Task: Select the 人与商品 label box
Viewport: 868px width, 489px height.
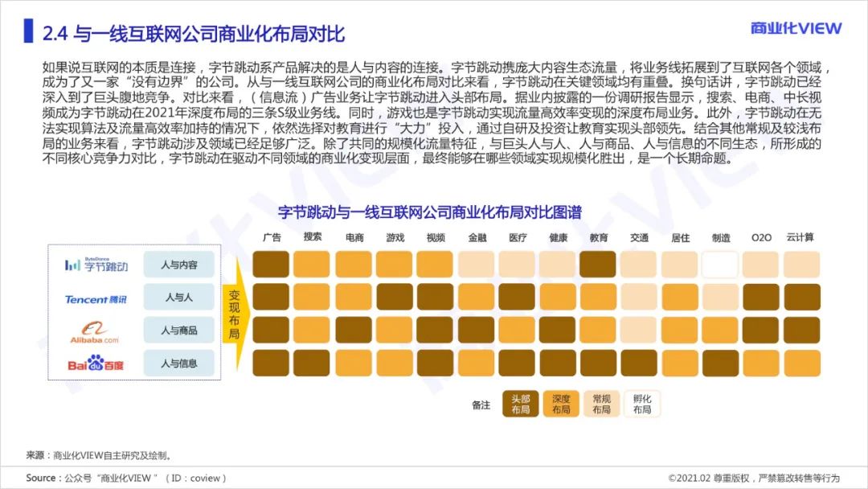Action: tap(178, 330)
